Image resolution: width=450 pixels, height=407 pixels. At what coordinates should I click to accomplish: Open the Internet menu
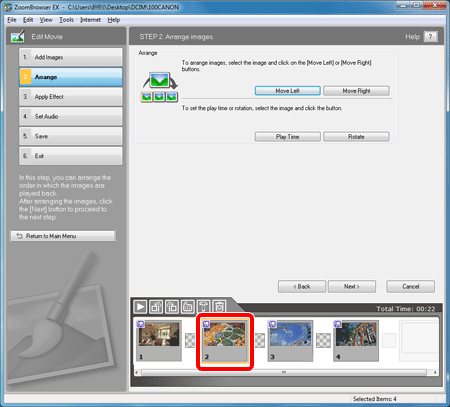tap(90, 20)
